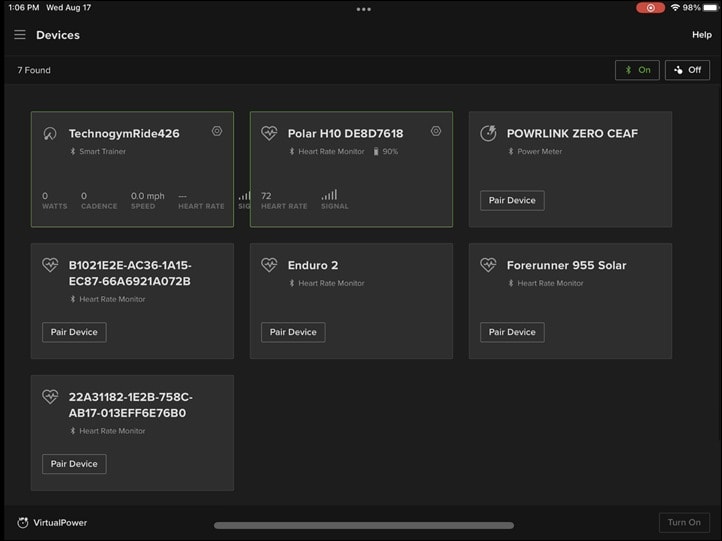This screenshot has height=541, width=722.
Task: Open TechnogymRide426 settings gear
Action: pyautogui.click(x=217, y=131)
